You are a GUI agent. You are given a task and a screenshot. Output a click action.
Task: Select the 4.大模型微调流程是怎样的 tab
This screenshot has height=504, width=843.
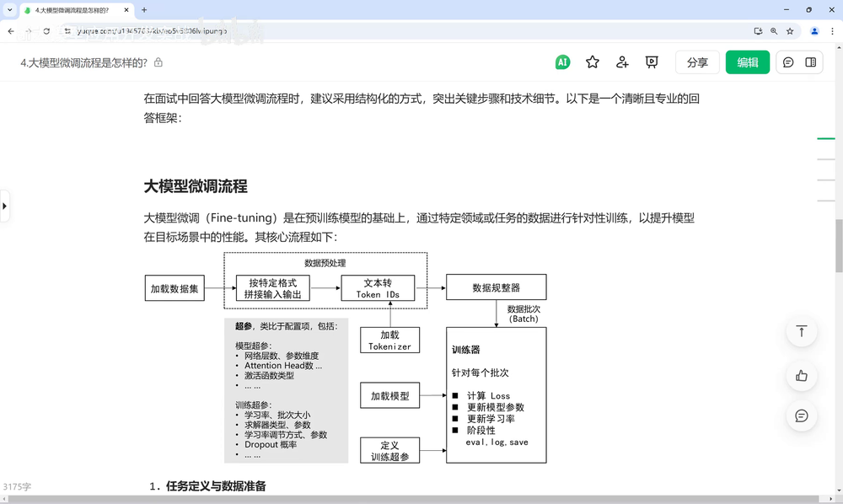point(72,10)
